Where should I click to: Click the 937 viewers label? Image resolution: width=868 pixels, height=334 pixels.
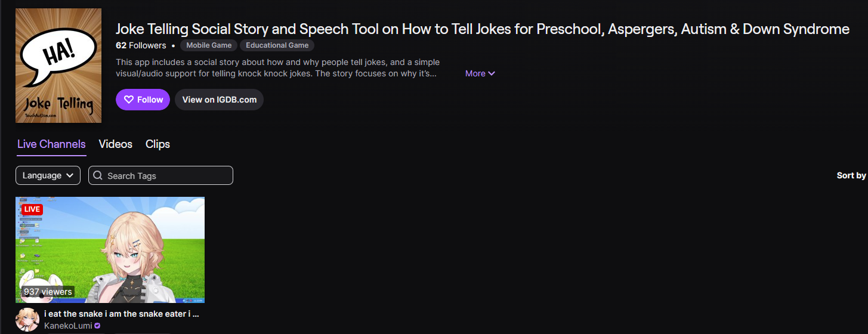coord(48,292)
